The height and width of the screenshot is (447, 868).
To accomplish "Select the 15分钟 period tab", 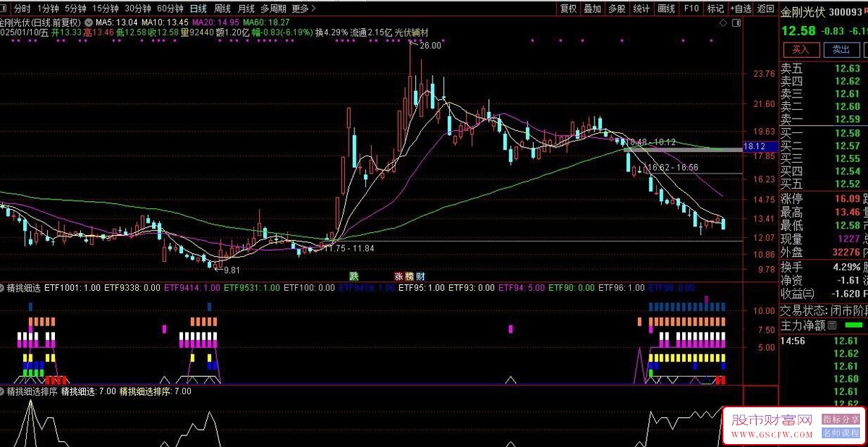I will coord(105,9).
